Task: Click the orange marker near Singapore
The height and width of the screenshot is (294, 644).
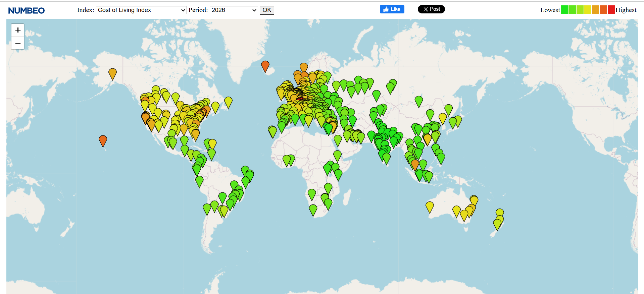Action: 415,164
